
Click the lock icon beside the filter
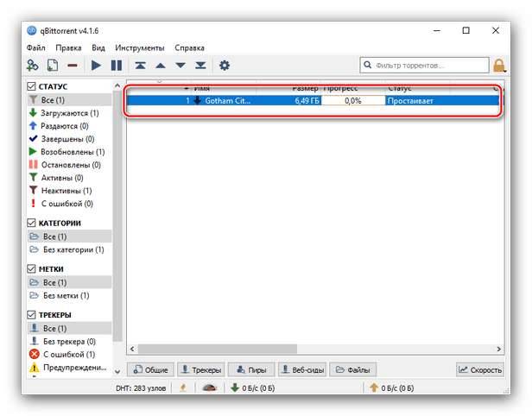click(x=499, y=66)
